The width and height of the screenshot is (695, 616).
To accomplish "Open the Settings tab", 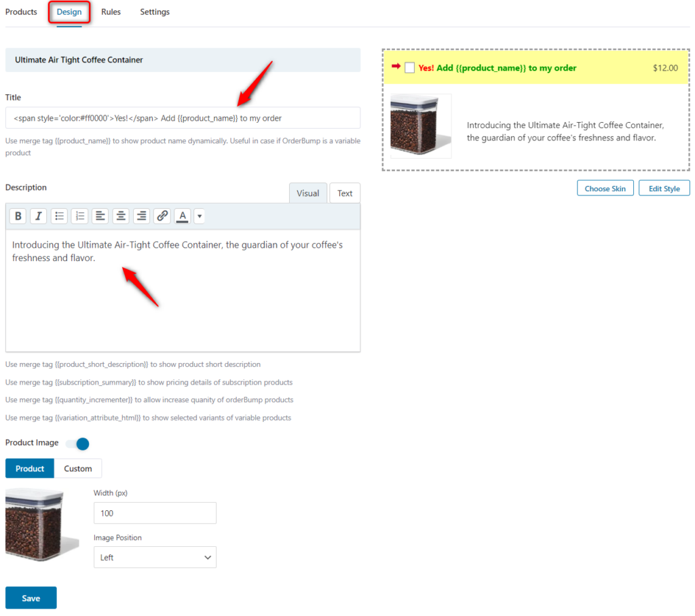I will click(x=155, y=12).
